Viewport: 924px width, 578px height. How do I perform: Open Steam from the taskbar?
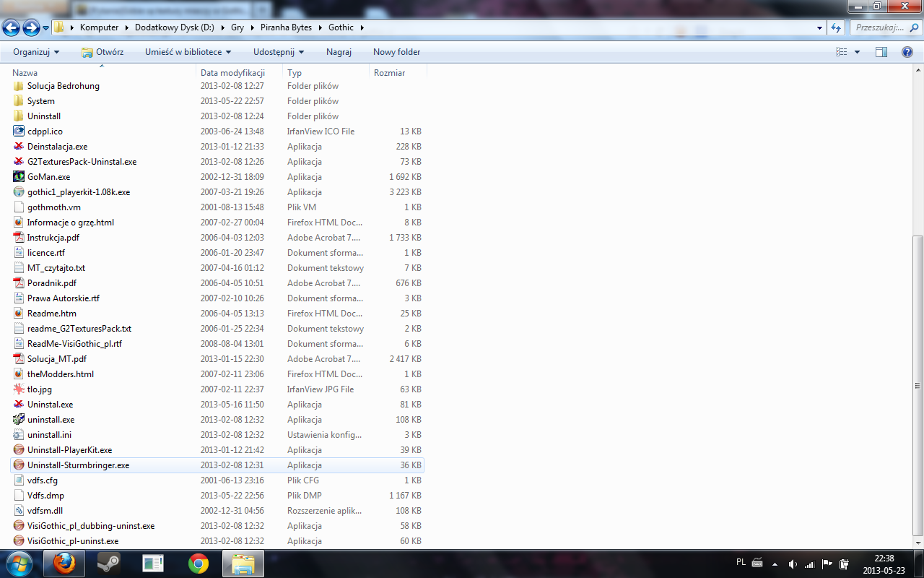110,564
